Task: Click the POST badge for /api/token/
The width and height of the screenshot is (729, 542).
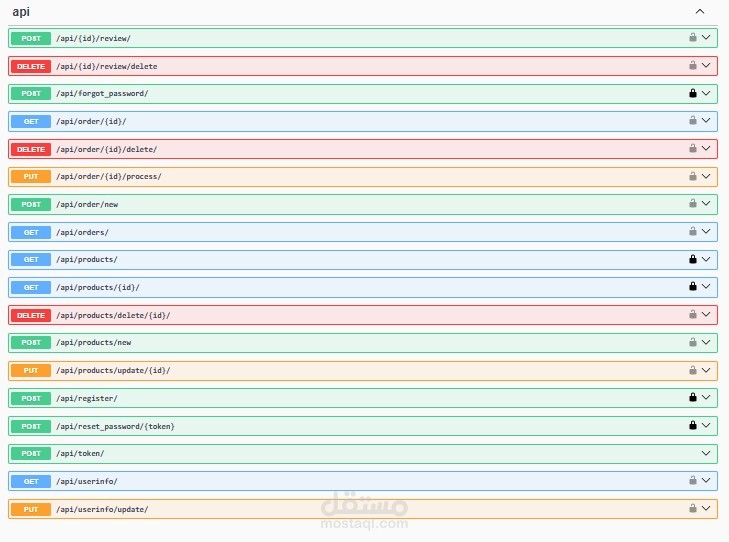Action: coord(31,453)
